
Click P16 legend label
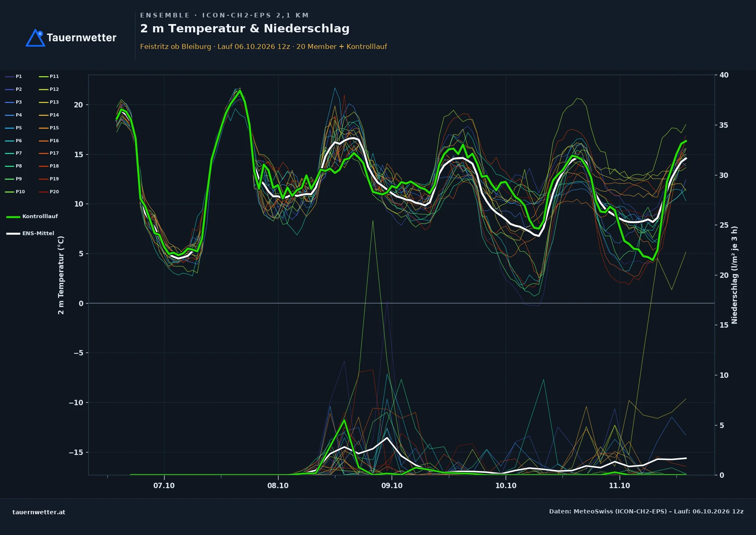tap(54, 141)
